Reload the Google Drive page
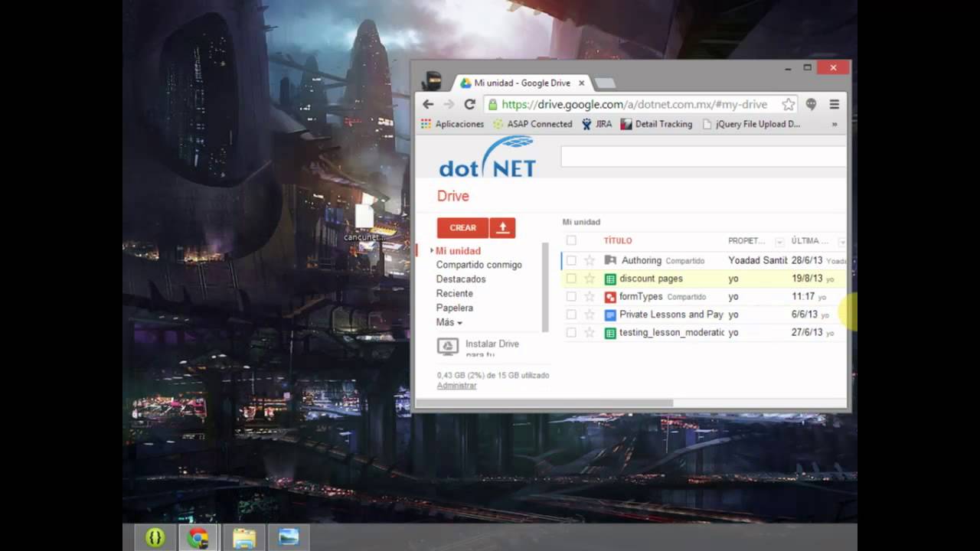This screenshot has width=980, height=551. click(x=470, y=104)
